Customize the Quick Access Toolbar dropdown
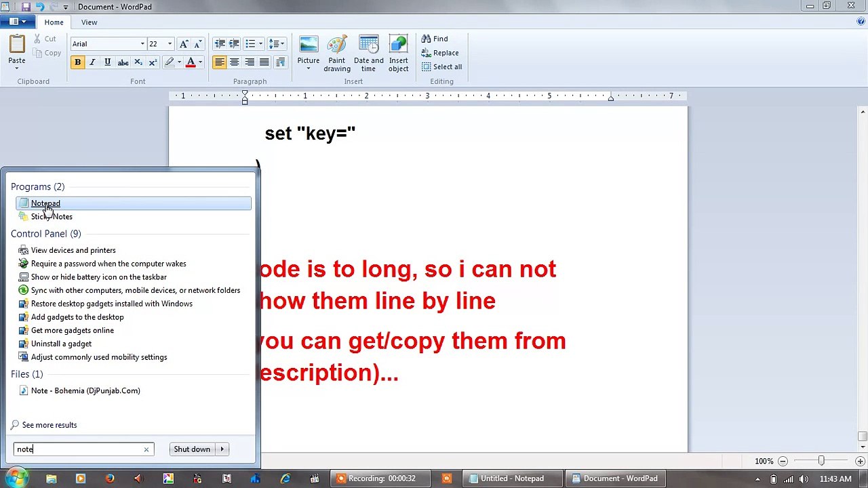 [x=66, y=7]
